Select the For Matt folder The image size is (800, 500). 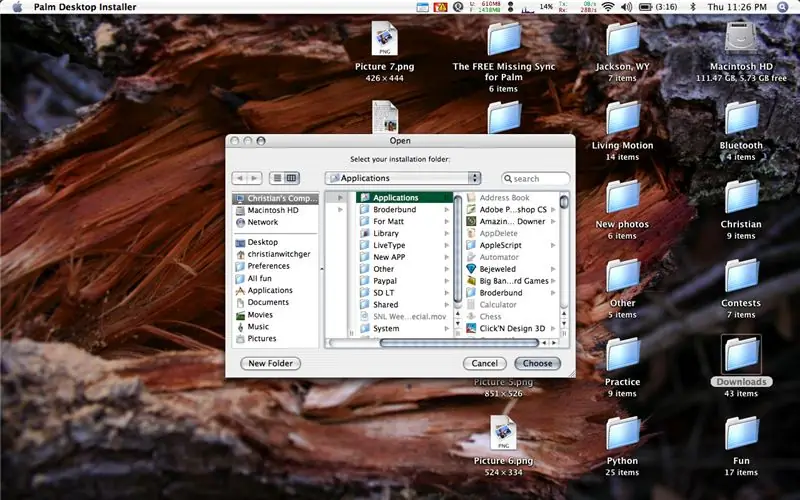404,221
